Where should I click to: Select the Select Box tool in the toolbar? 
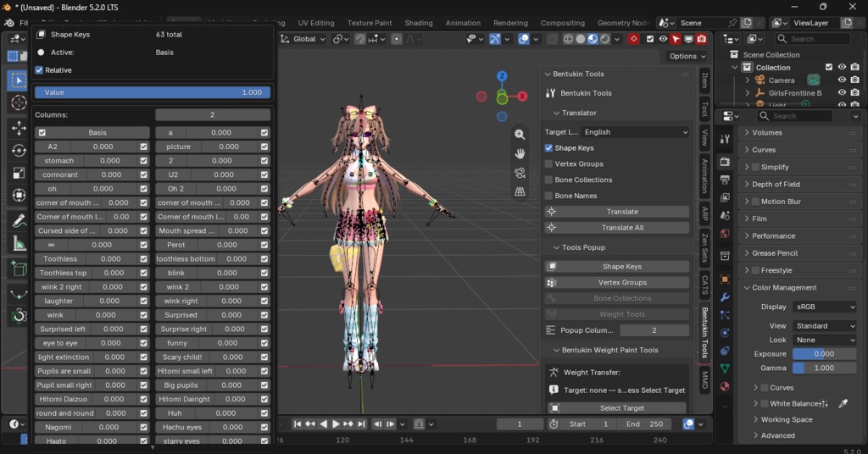click(x=19, y=80)
